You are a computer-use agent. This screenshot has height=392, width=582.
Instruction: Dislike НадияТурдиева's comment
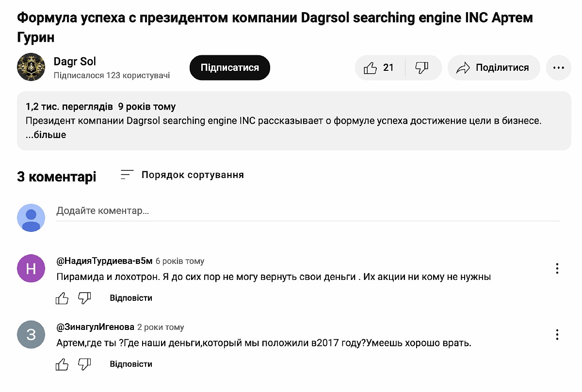tap(85, 298)
